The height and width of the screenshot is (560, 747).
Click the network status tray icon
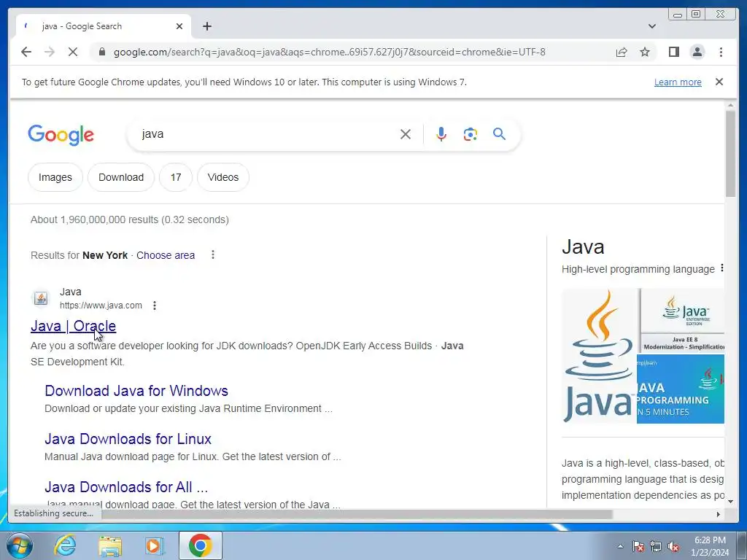click(x=656, y=546)
